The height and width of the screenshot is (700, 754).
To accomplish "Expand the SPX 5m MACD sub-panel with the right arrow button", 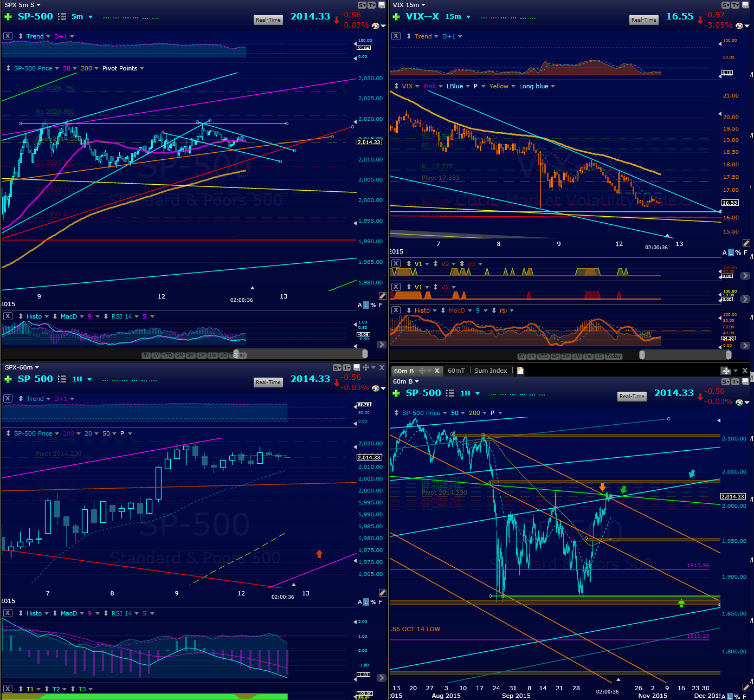I will click(x=382, y=345).
